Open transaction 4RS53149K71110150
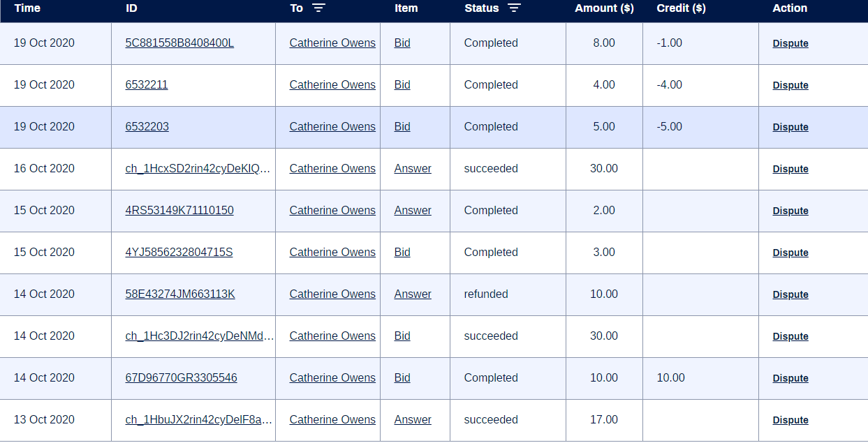The width and height of the screenshot is (868, 443). pyautogui.click(x=179, y=211)
